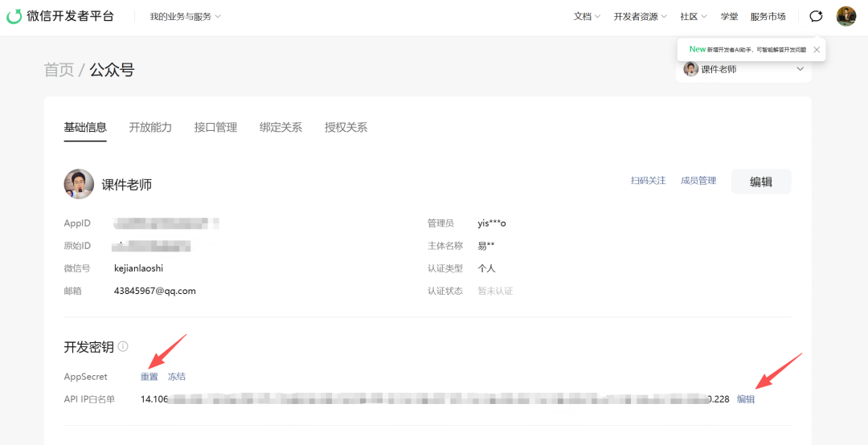This screenshot has width=868, height=445.
Task: Click 冻结 for AppSecret
Action: click(177, 377)
